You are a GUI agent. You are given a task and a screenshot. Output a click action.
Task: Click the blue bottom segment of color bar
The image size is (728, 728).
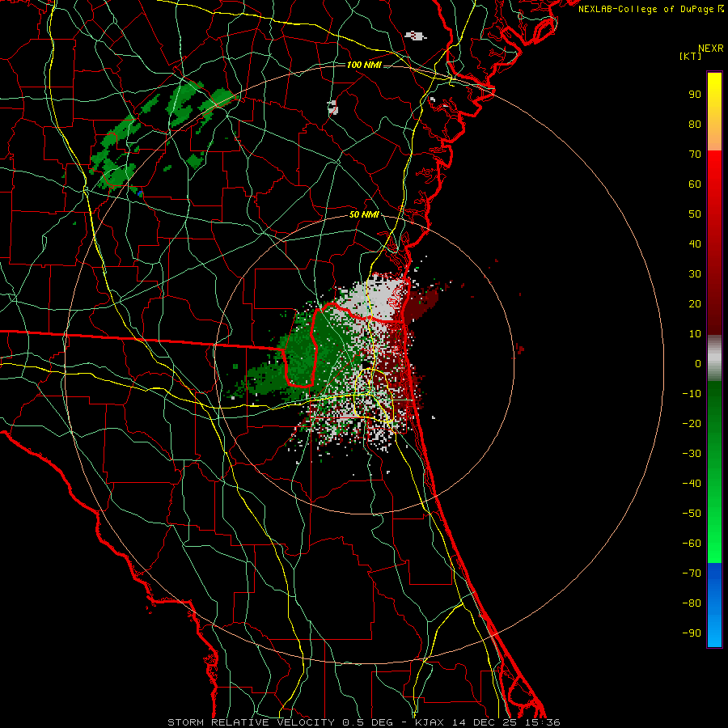[714, 605]
